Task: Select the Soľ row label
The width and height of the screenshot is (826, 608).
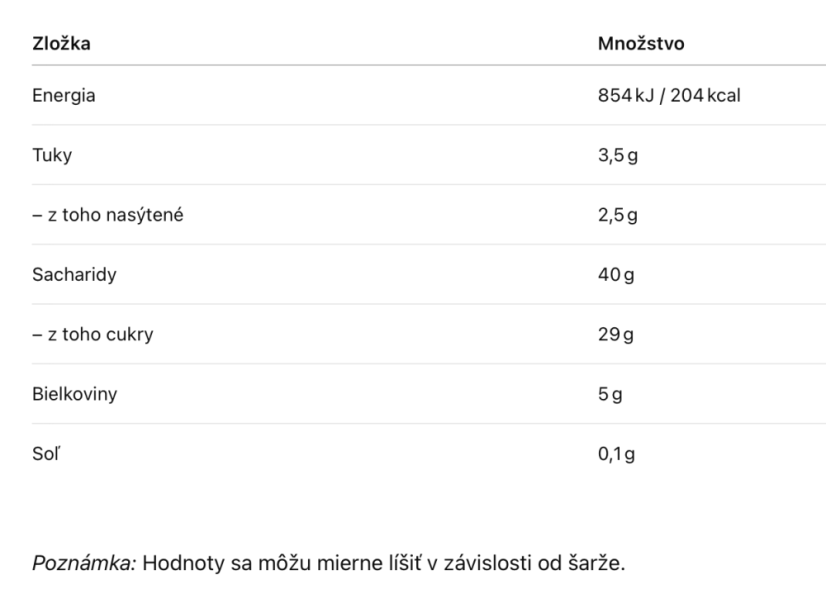Action: point(46,454)
